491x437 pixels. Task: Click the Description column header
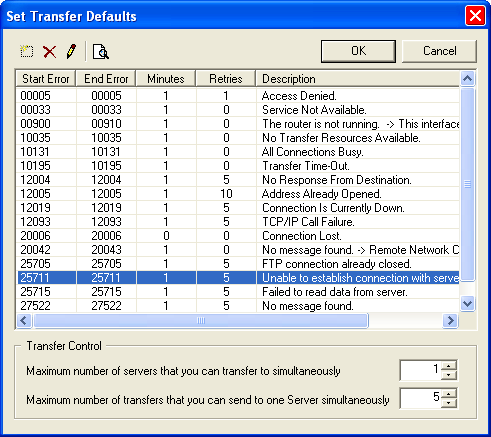(358, 79)
